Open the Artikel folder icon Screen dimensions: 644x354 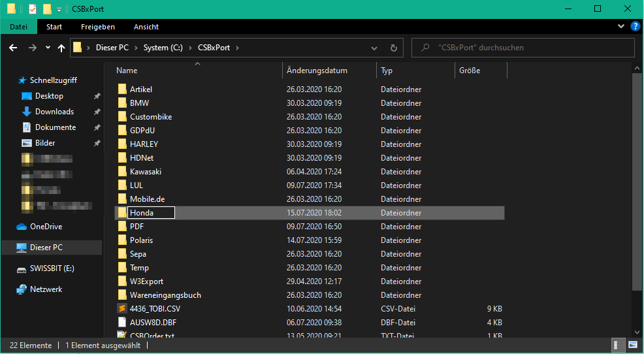point(122,89)
